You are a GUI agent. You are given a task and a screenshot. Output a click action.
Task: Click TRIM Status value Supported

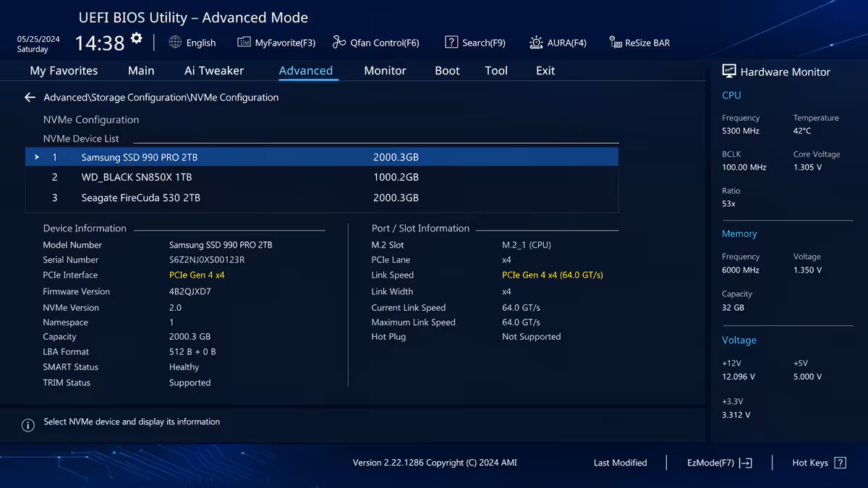click(x=190, y=382)
